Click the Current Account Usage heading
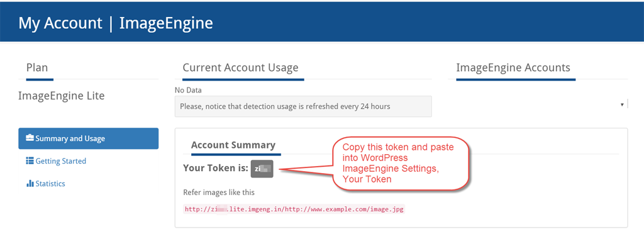 pos(240,67)
